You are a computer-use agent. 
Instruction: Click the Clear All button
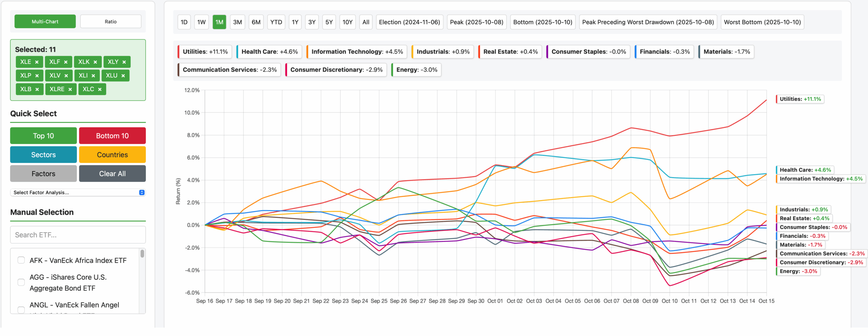pos(112,174)
